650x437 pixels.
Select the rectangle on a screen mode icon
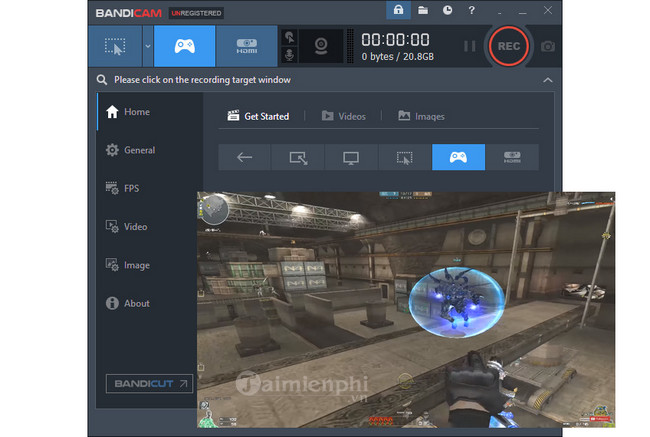[298, 157]
